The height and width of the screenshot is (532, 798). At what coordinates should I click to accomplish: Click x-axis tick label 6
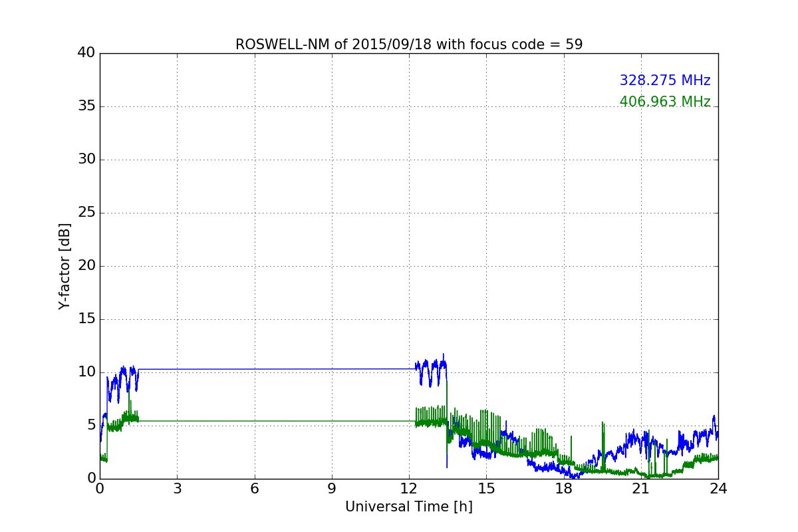254,489
